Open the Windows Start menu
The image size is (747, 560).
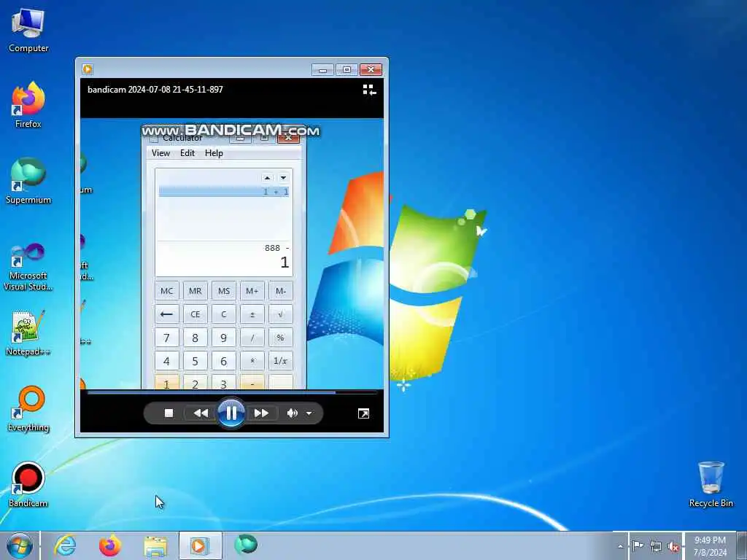[19, 545]
